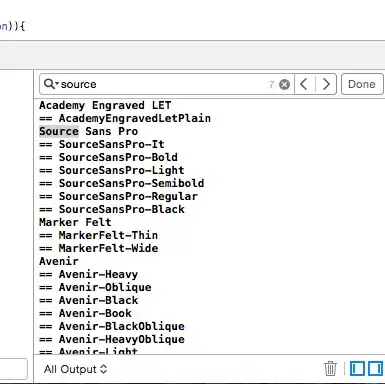Toggle the variables view pane (left pane icon)

(357, 369)
